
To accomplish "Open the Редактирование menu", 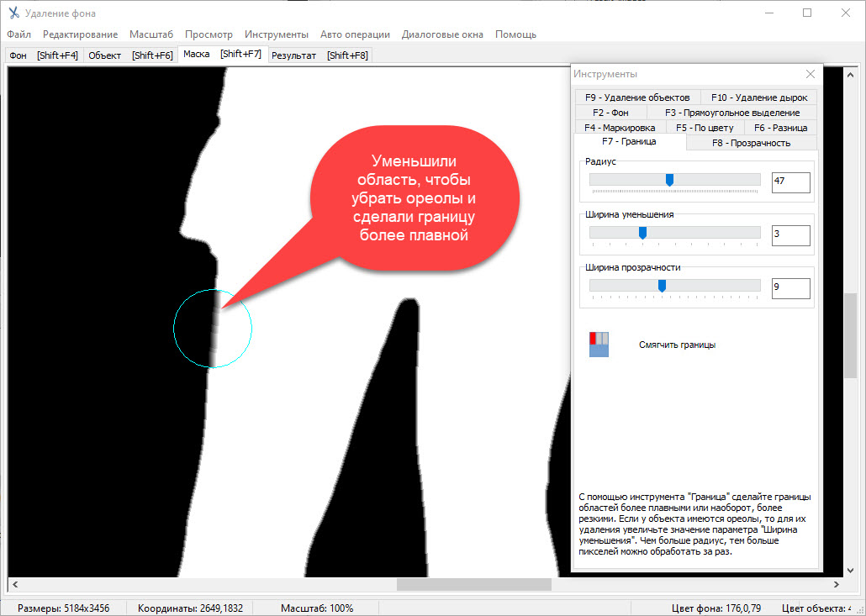I will (80, 34).
